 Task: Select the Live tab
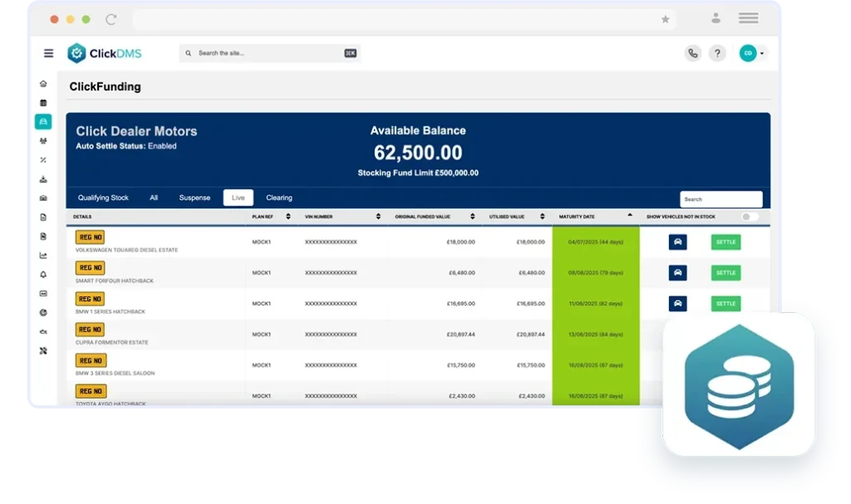[239, 198]
